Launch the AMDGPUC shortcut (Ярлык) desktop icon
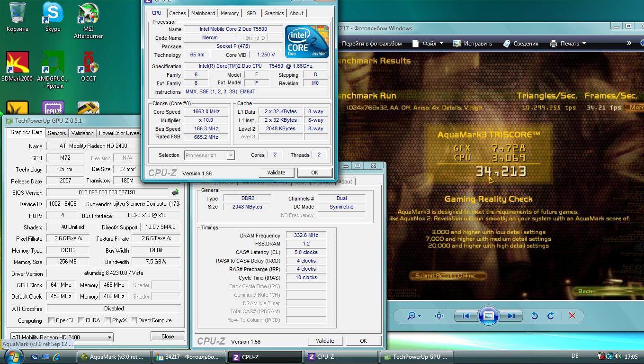This screenshot has width=644, height=364. pyautogui.click(x=53, y=70)
